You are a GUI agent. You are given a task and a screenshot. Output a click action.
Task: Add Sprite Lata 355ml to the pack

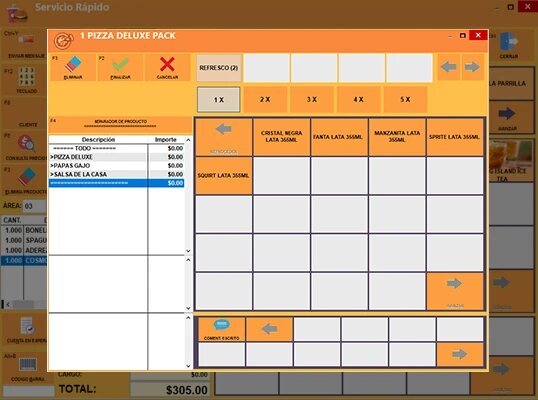(x=454, y=137)
